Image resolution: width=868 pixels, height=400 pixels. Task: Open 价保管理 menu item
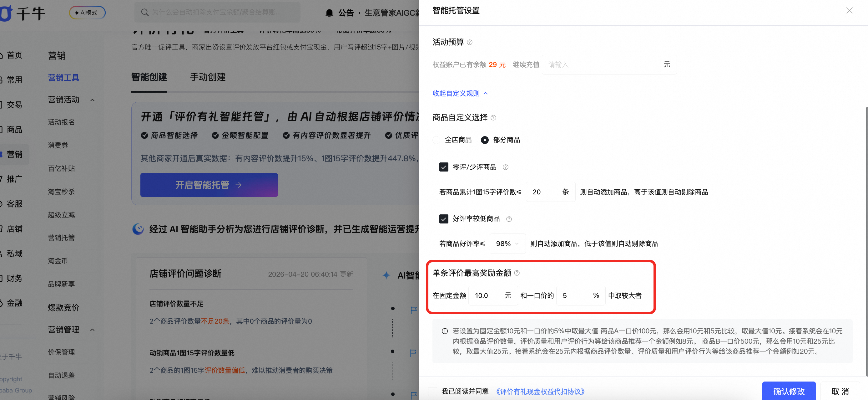click(61, 352)
